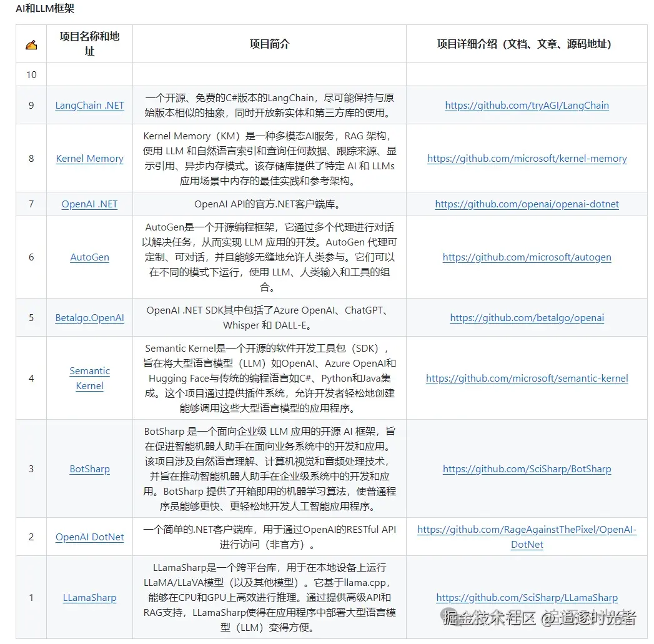654x644 pixels.
Task: Click row number 4 cell
Action: pos(31,378)
